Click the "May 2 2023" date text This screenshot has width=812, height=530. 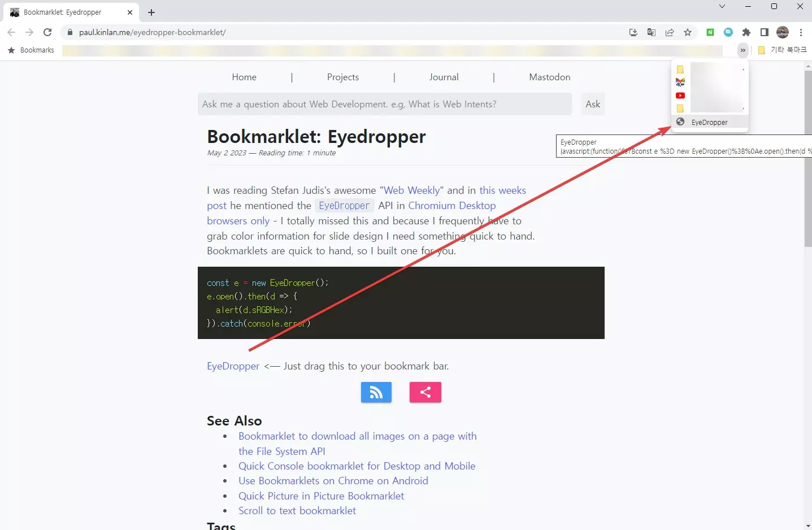(227, 153)
